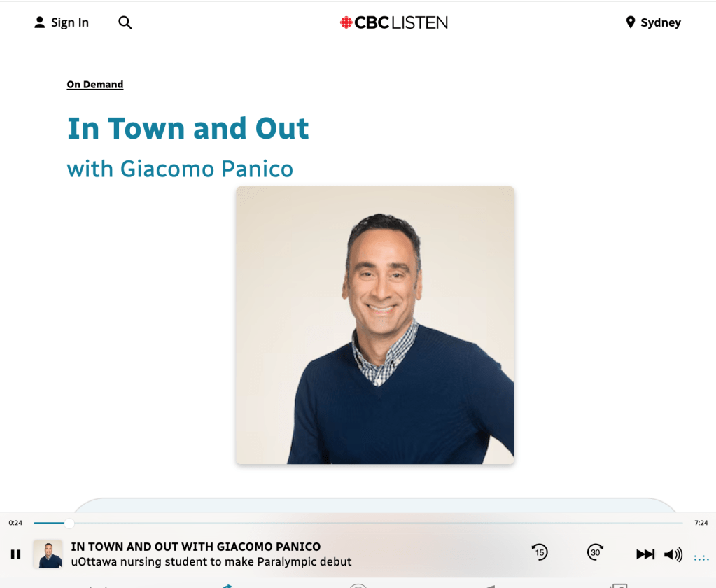
Task: Rewind 15 seconds in the player
Action: coord(540,552)
